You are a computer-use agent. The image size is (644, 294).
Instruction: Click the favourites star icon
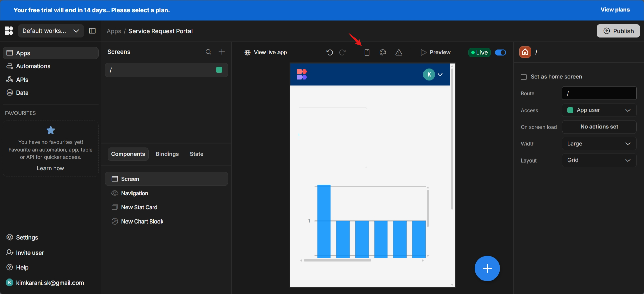[51, 130]
